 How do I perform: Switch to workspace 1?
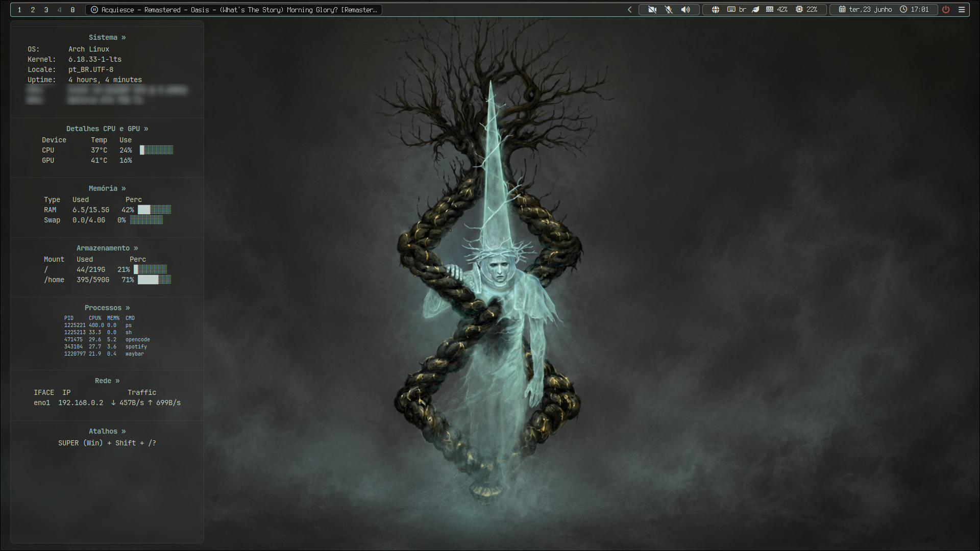click(x=19, y=10)
